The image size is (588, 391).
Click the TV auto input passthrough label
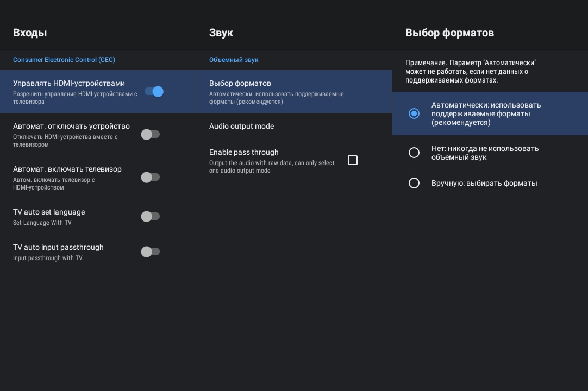click(58, 248)
